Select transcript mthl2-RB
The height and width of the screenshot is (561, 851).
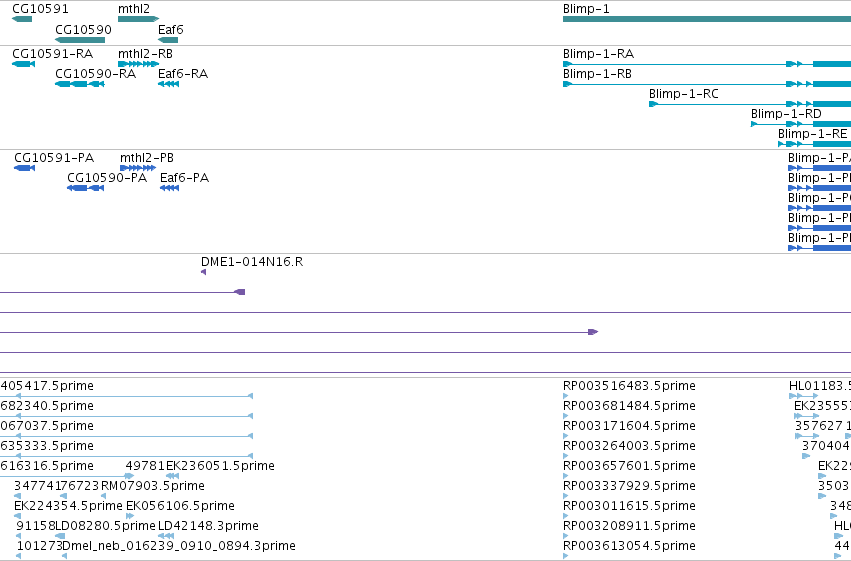pyautogui.click(x=138, y=64)
